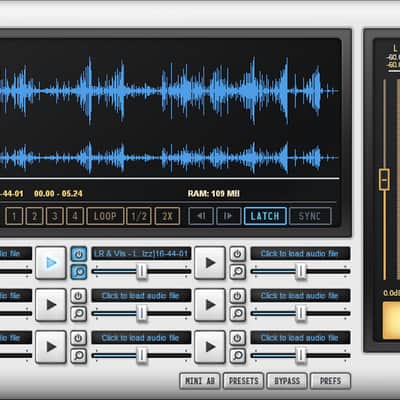The height and width of the screenshot is (400, 400).
Task: Activate LOOP playback
Action: click(105, 216)
